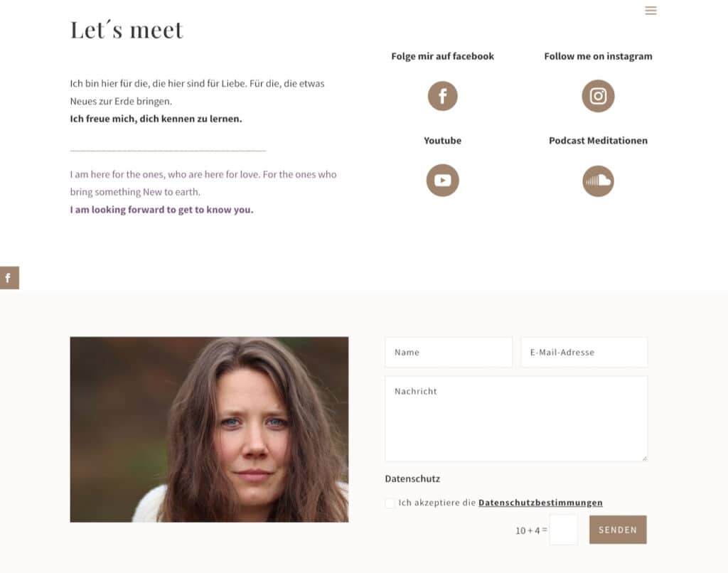Open the hamburger menu icon
This screenshot has width=728, height=573.
click(651, 11)
